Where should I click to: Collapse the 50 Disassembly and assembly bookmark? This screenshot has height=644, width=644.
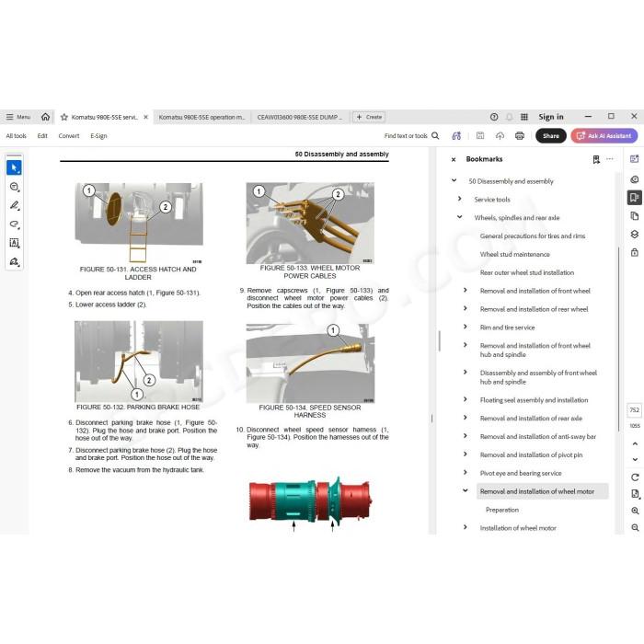point(454,180)
